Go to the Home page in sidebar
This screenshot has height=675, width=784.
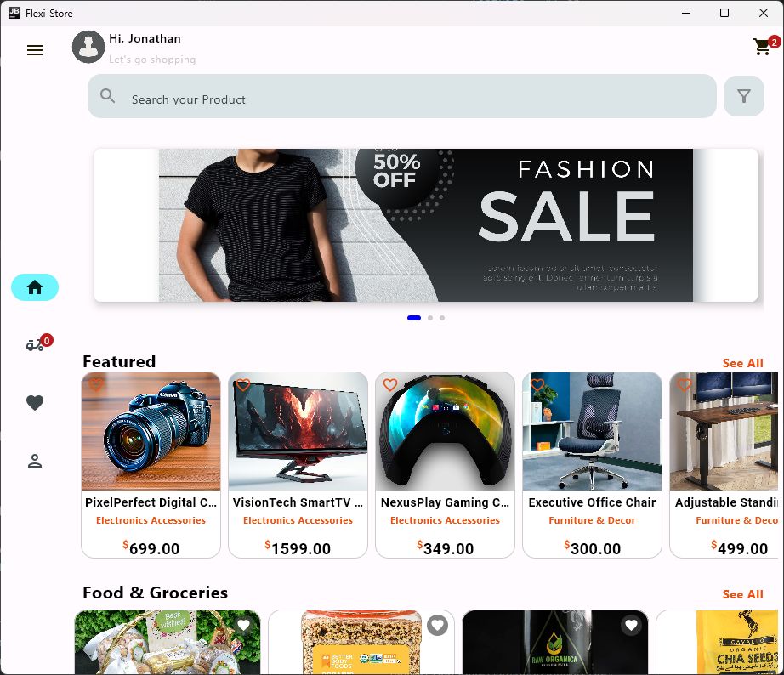pos(35,287)
